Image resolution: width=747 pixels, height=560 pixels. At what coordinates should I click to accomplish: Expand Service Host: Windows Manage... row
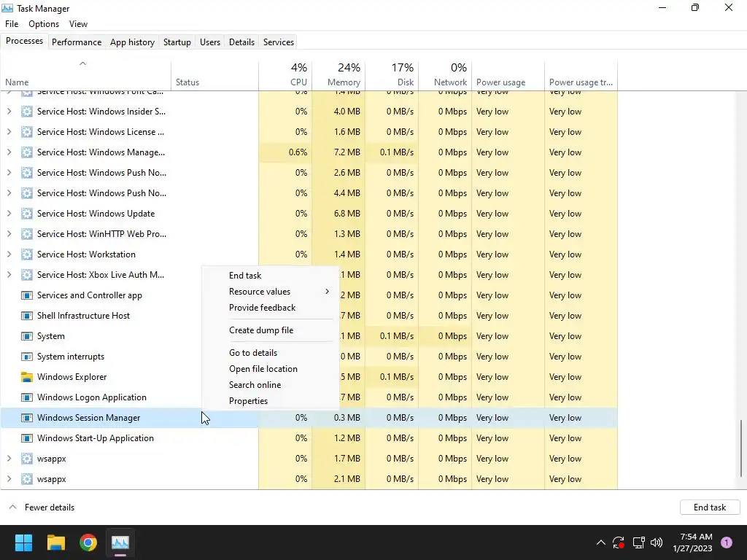(9, 152)
